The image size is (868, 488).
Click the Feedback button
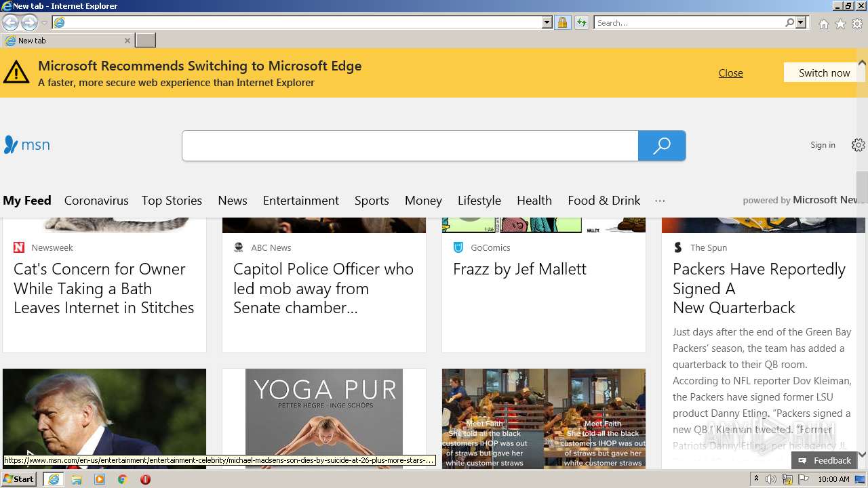tap(824, 460)
